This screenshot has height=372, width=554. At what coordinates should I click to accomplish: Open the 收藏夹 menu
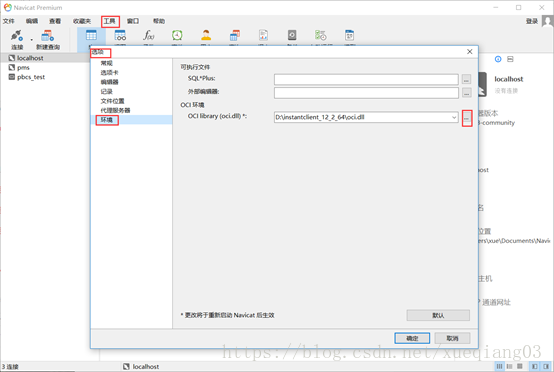point(82,21)
